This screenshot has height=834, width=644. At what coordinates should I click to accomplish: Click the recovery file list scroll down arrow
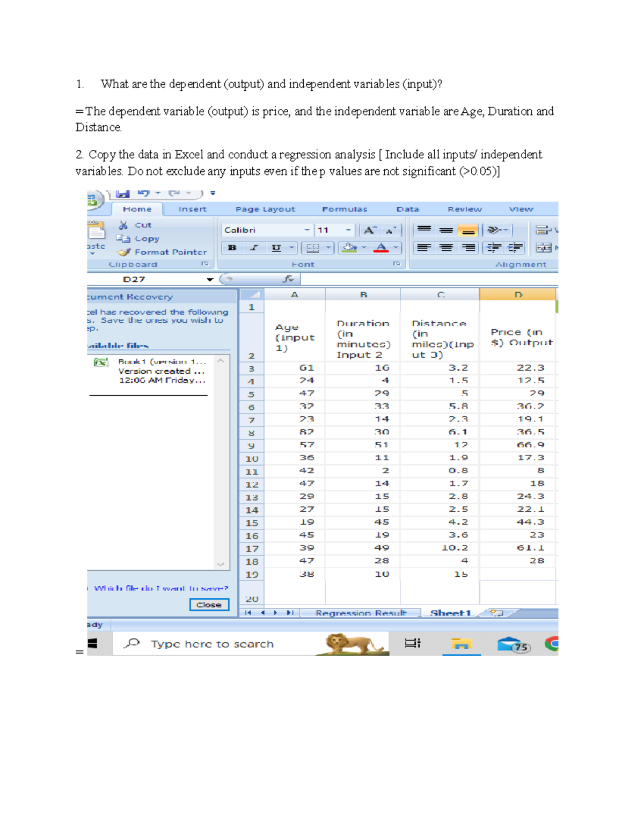221,564
